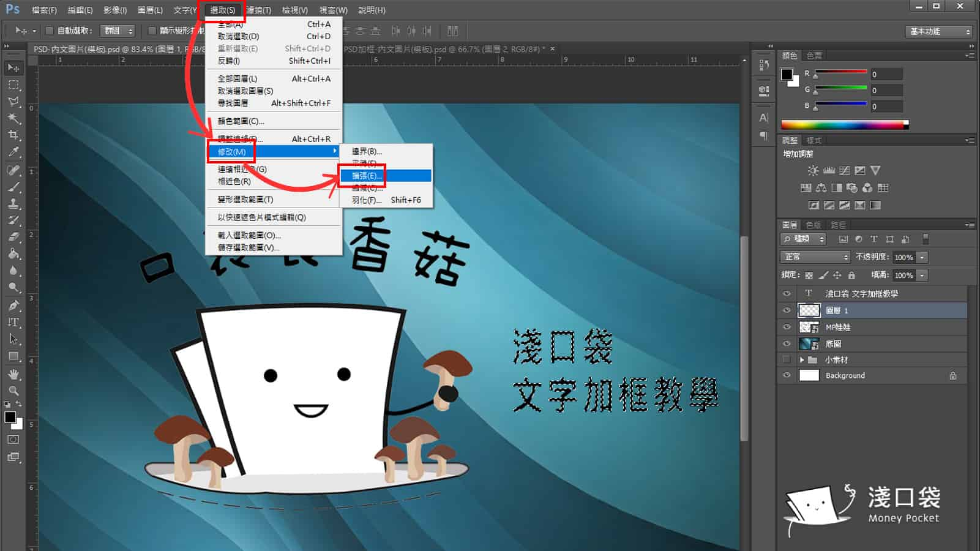The width and height of the screenshot is (980, 551).
Task: Select the Eyedropper tool
Action: click(x=13, y=152)
